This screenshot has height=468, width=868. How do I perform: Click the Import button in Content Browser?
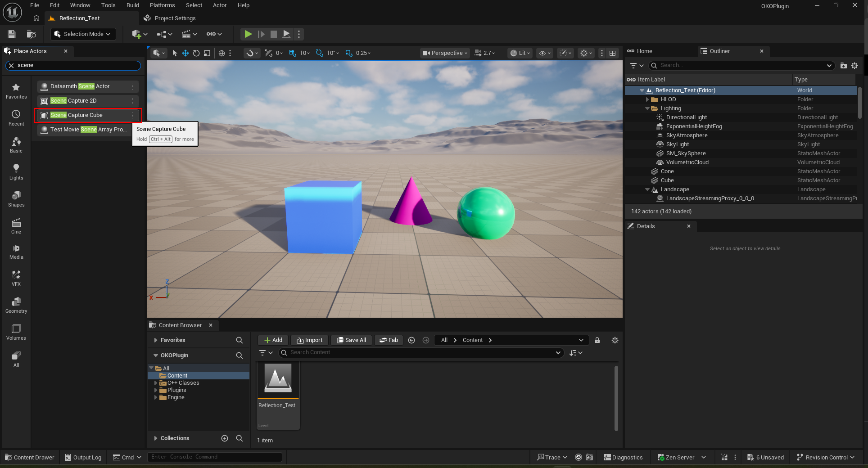(x=309, y=340)
